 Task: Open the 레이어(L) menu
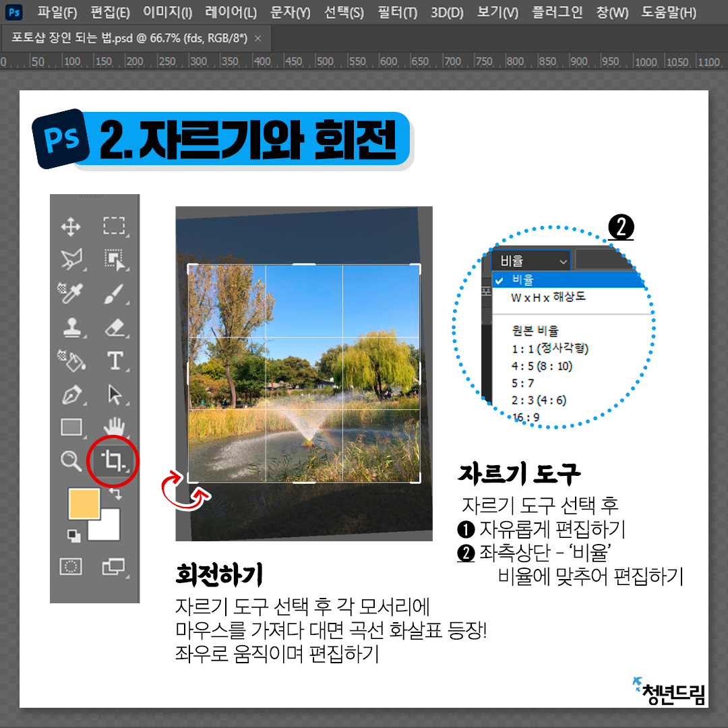[x=231, y=12]
